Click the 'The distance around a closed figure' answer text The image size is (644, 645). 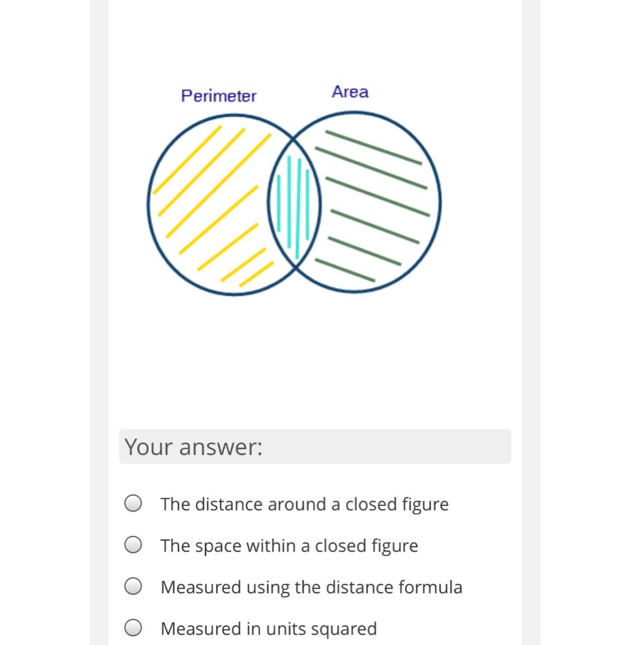click(x=304, y=504)
